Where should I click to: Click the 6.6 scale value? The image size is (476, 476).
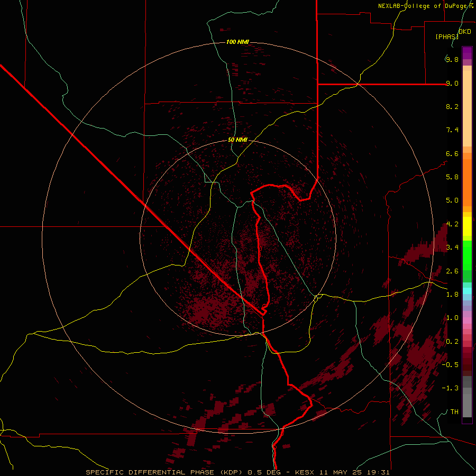click(452, 153)
